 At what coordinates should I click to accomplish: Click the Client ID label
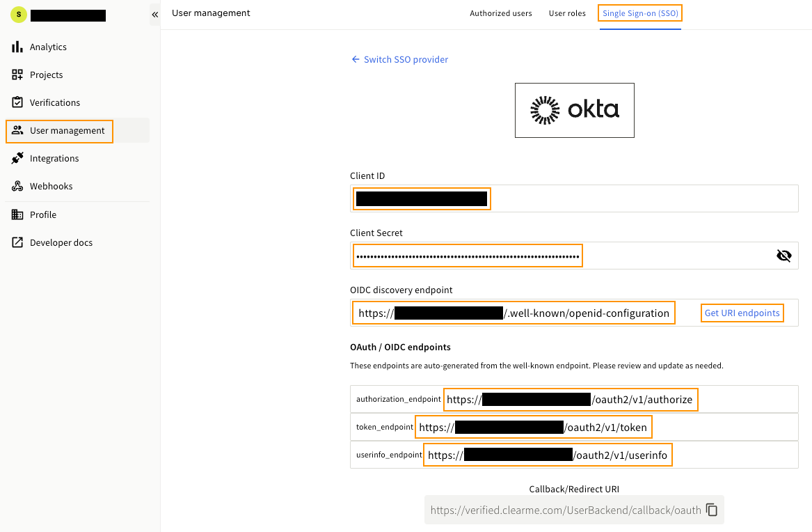(367, 175)
